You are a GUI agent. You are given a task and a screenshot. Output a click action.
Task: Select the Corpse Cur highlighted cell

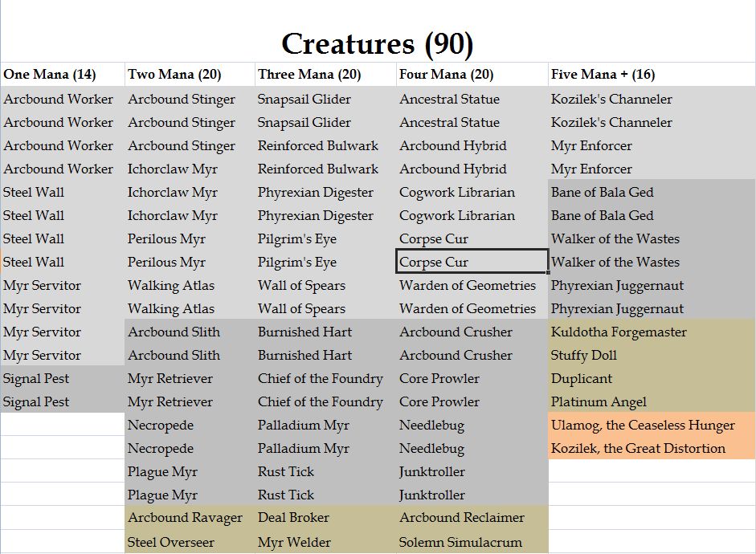coord(472,262)
